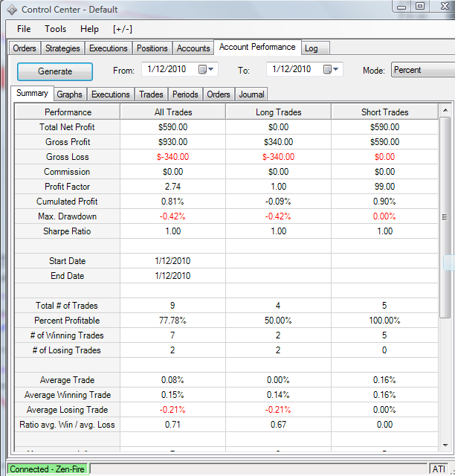Screen dimensions: 455x476
Task: Expand the Mode dropdown showing Percent
Action: click(x=423, y=70)
